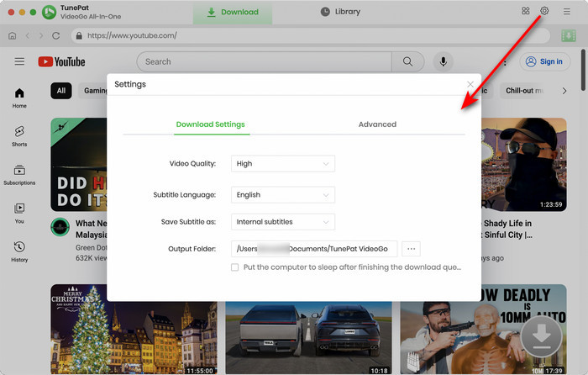Click the lock icon in address bar
This screenshot has height=375, width=588.
point(79,35)
